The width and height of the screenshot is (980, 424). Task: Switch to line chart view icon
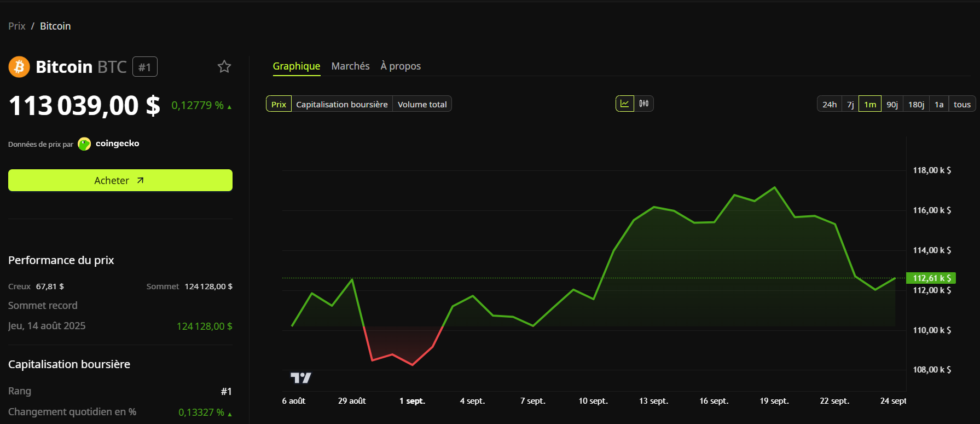coord(625,104)
